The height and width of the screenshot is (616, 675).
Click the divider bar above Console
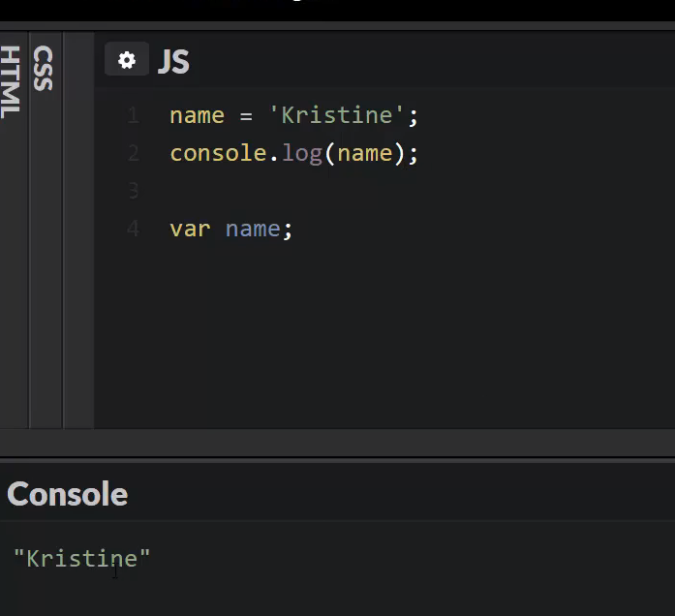click(x=337, y=443)
